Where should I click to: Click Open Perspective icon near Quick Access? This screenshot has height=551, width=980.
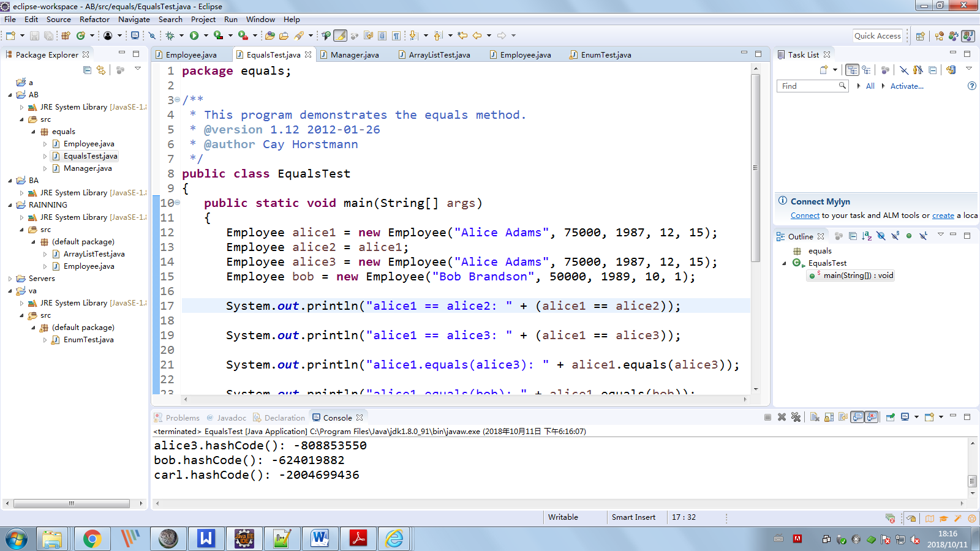click(x=920, y=36)
